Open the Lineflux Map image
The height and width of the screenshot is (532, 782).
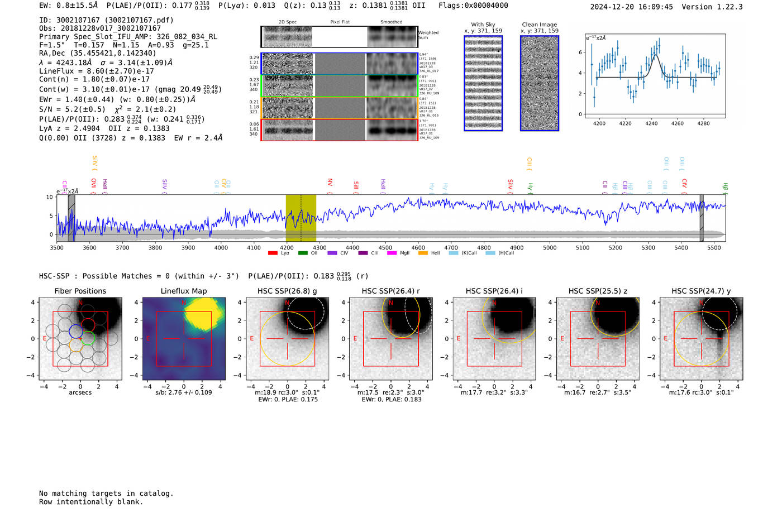(184, 339)
